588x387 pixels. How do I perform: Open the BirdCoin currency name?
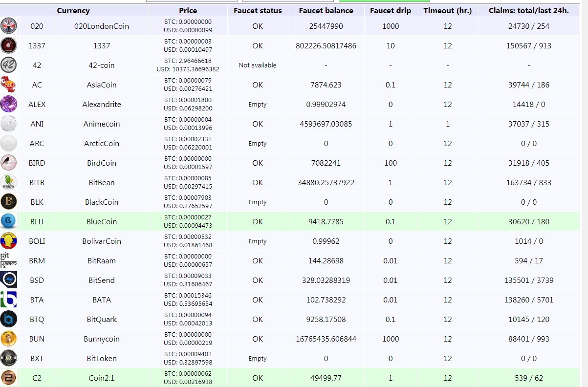coord(102,163)
